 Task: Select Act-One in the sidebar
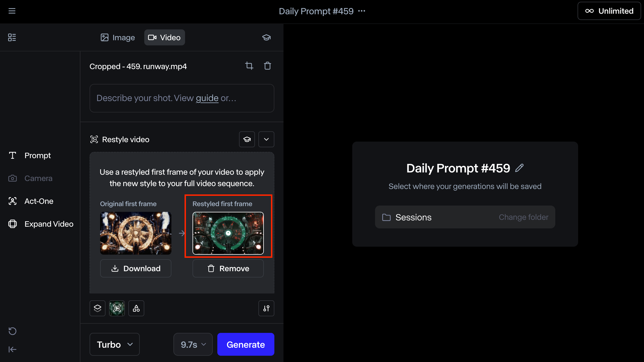39,201
